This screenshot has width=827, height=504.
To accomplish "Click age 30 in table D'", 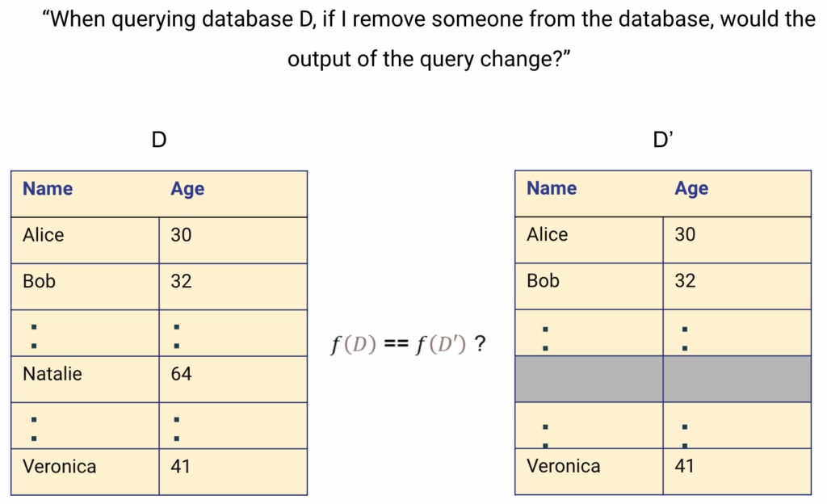I will 737,240.
